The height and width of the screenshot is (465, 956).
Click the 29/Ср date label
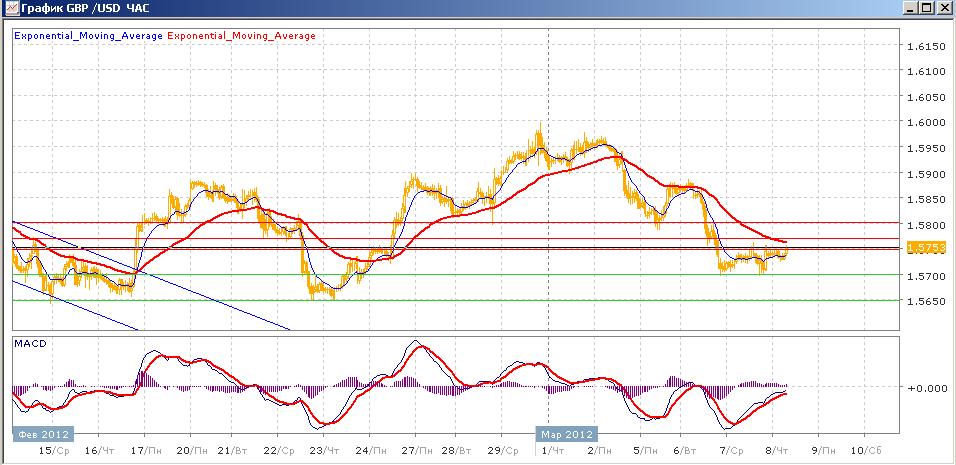504,451
